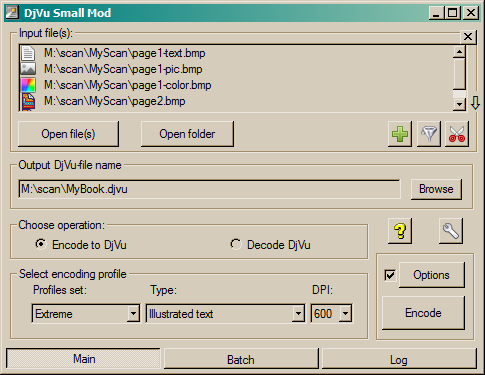Click the Encode button
485x375 pixels.
[x=423, y=313]
